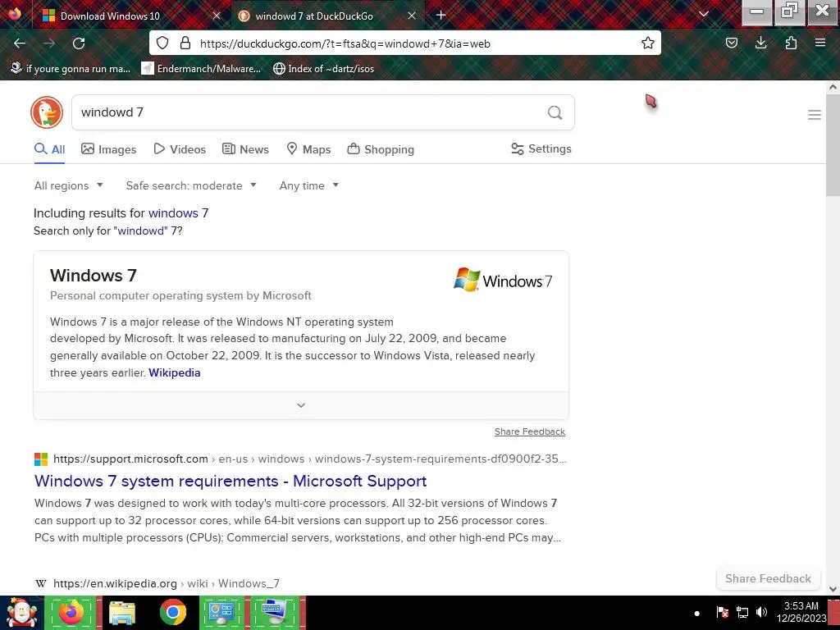
Task: Open bookmark 'if youre gonna run ma...'
Action: pos(71,69)
